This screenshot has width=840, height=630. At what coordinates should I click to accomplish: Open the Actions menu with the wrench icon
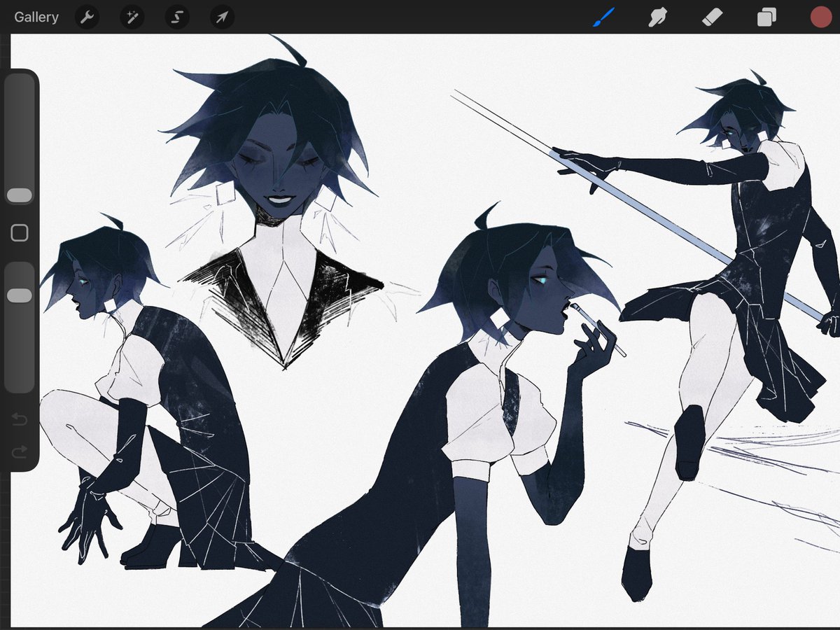coord(87,17)
